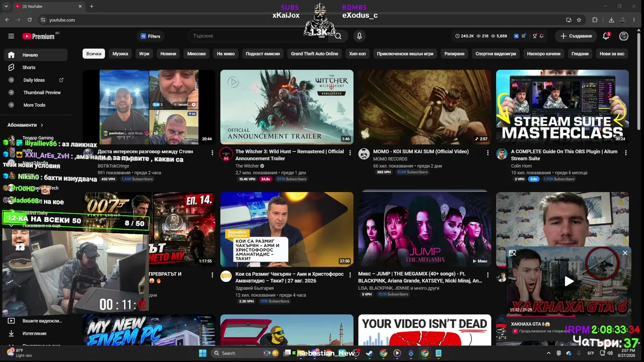Open options for the Здравей България video
This screenshot has width=644, height=362.
350,275
